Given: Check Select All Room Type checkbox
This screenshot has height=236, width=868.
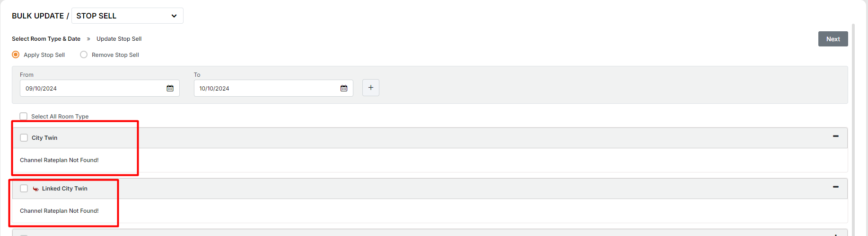Looking at the screenshot, I should [x=24, y=116].
